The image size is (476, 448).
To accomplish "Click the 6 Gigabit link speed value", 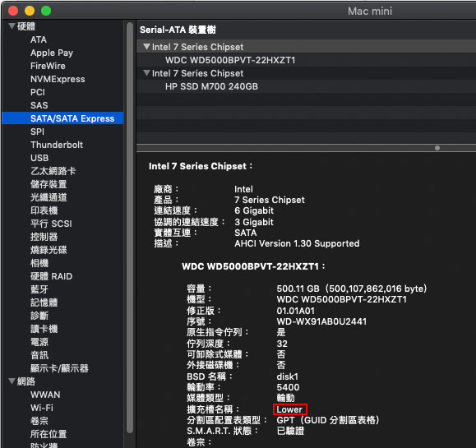I will click(254, 210).
